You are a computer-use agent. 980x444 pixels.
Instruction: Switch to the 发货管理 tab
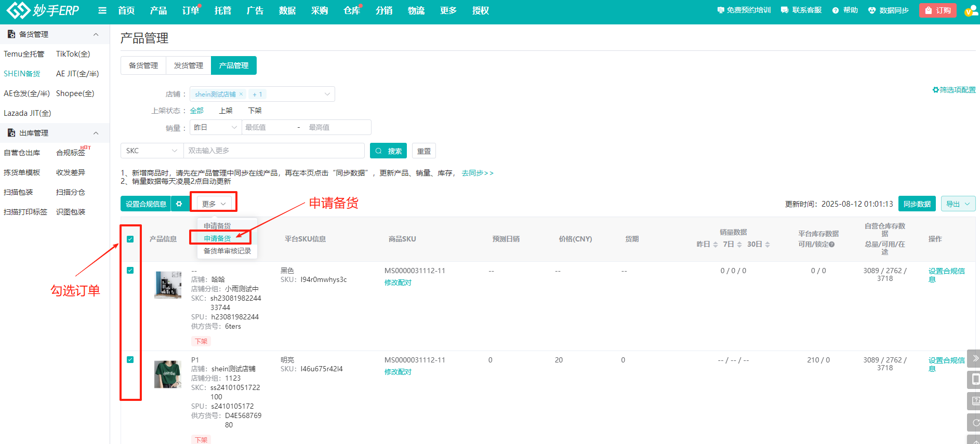[x=189, y=65]
